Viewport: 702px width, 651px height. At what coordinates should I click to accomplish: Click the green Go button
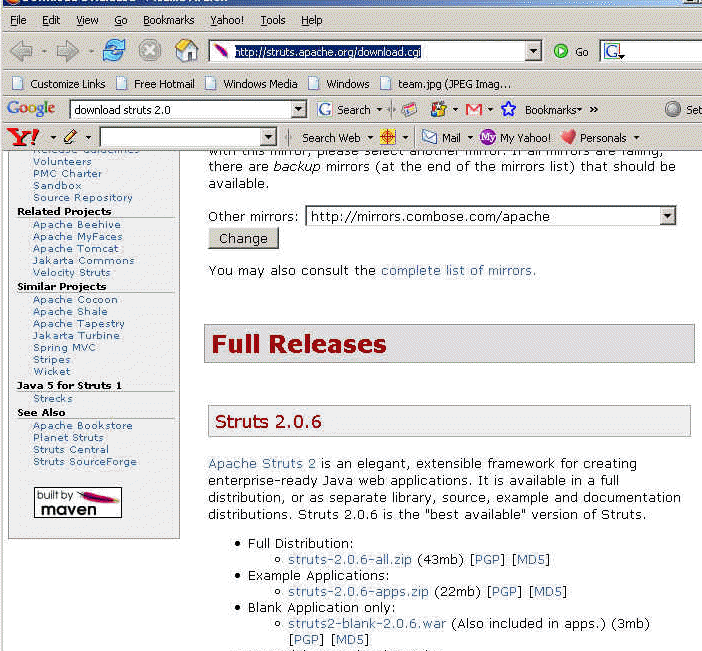pos(571,52)
